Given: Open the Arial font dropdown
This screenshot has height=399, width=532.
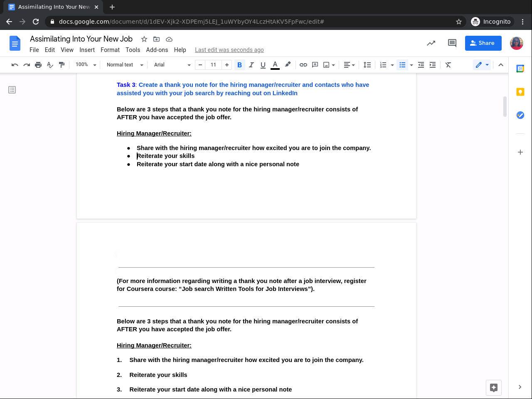Looking at the screenshot, I should [x=172, y=65].
